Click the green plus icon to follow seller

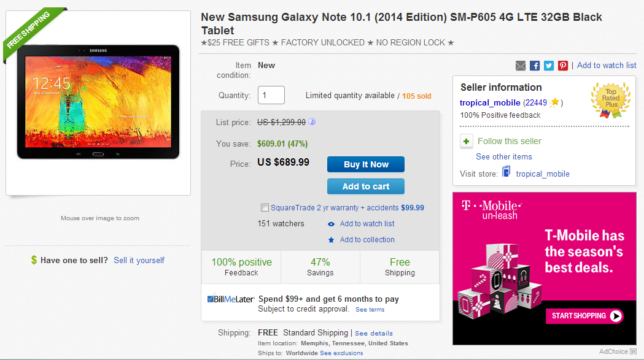pos(466,142)
